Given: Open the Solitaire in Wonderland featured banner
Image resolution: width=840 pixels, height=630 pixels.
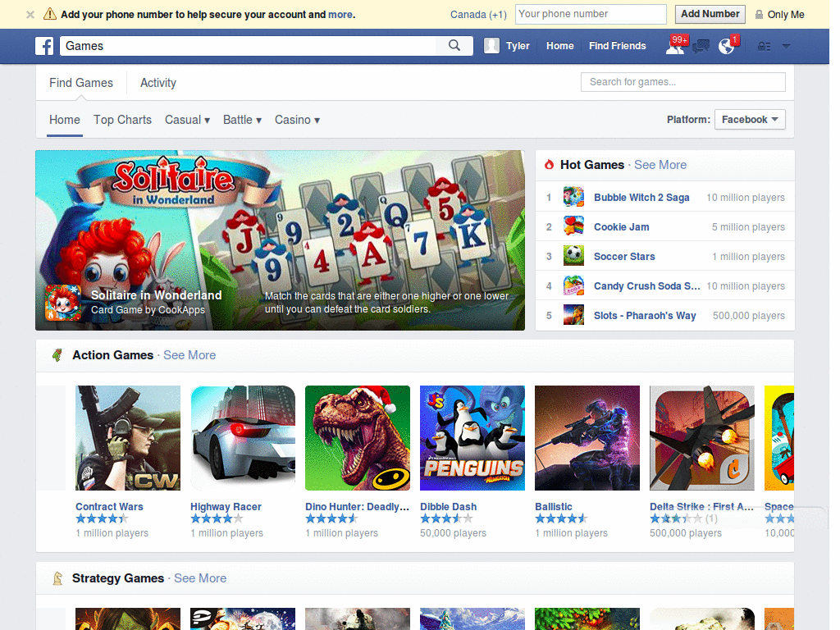Looking at the screenshot, I should click(280, 240).
